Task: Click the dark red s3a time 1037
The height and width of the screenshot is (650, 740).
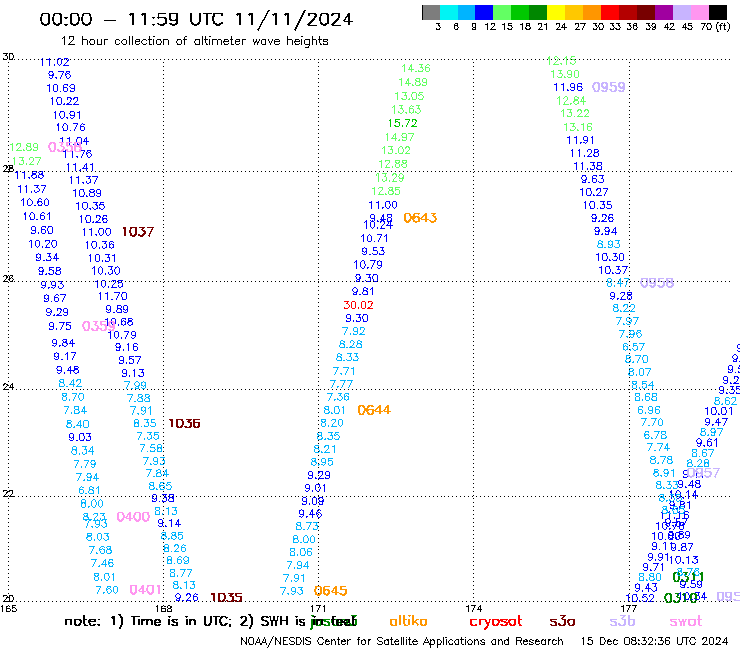Action: [138, 232]
